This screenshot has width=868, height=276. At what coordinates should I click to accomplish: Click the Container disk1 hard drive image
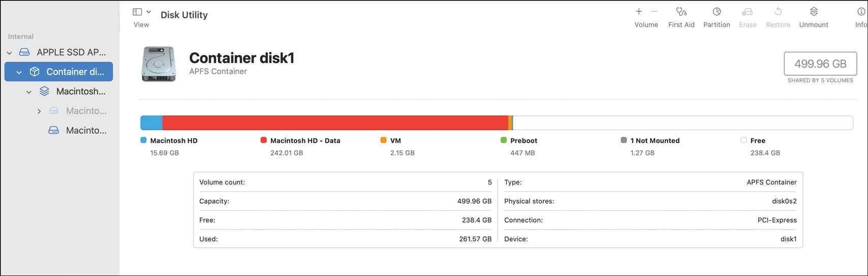(x=159, y=64)
